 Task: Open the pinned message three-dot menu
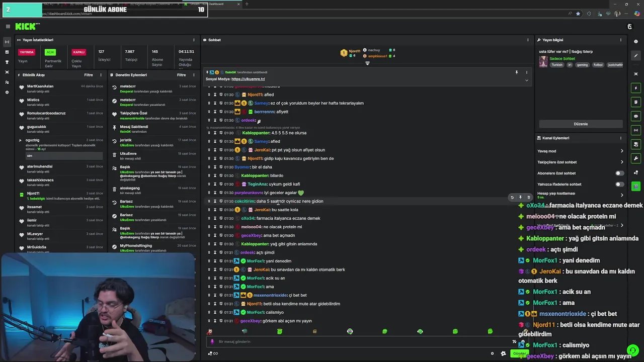point(527,72)
